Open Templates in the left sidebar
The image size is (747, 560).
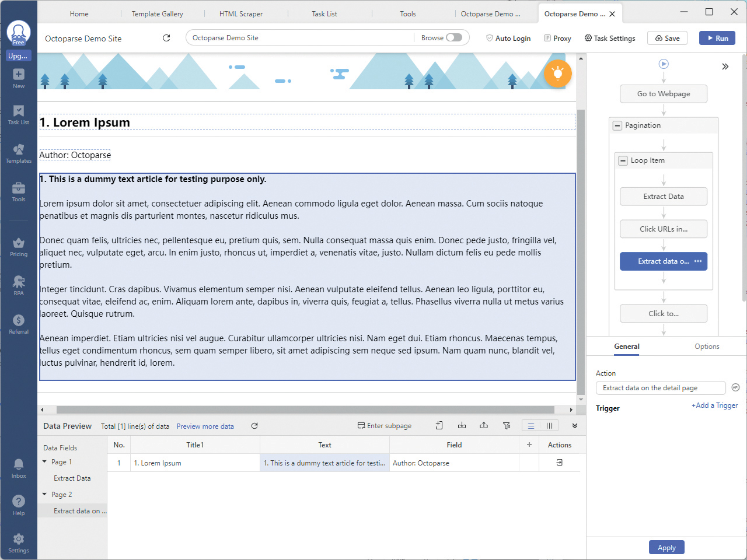point(19,153)
